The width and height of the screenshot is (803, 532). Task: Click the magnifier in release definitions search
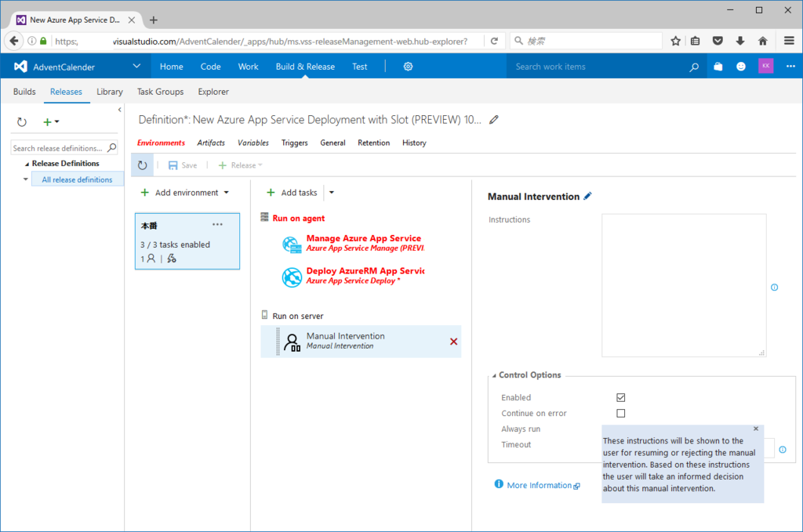(x=111, y=148)
